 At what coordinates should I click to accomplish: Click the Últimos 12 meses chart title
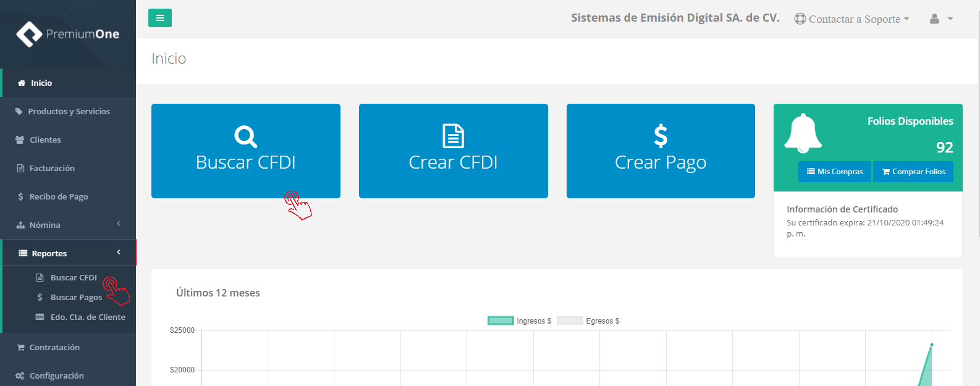coord(218,293)
